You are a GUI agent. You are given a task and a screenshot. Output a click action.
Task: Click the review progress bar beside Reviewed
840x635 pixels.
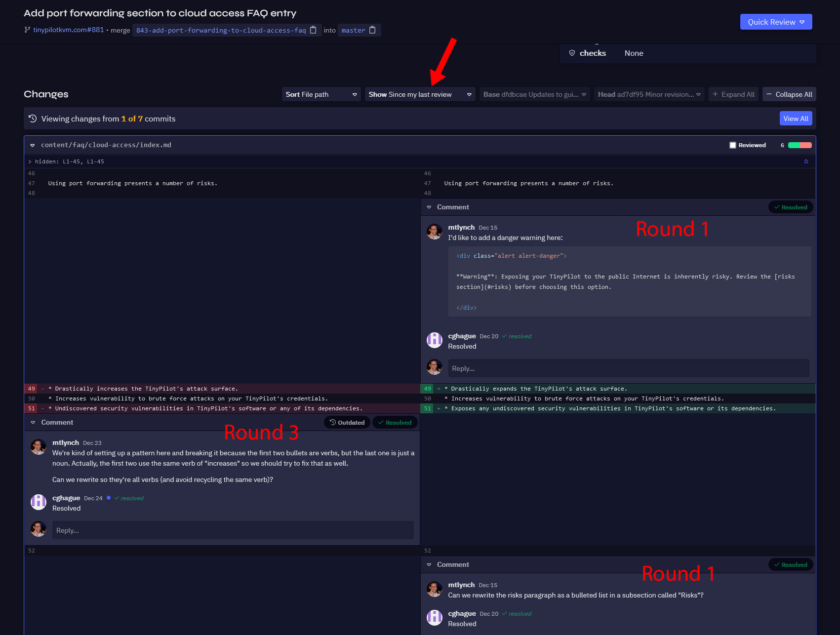tap(799, 145)
